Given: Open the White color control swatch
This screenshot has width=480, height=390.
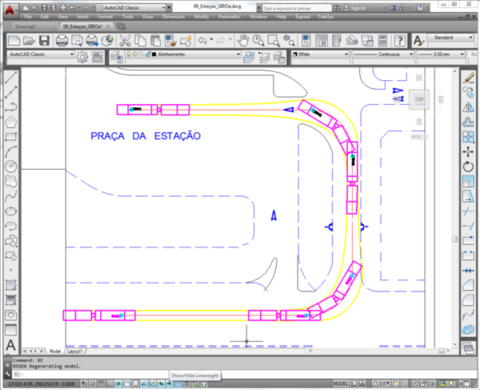Looking at the screenshot, I should tap(320, 54).
